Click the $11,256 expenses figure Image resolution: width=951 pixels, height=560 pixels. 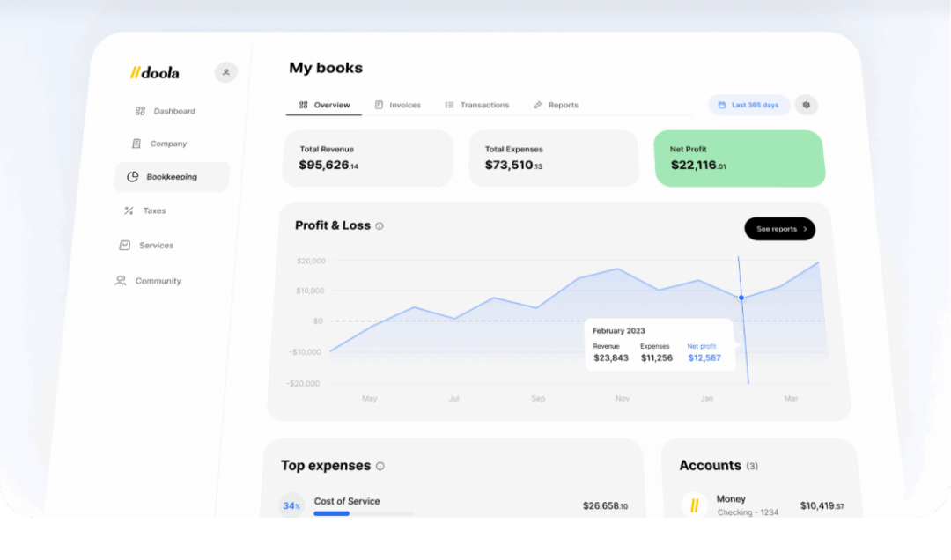[656, 358]
